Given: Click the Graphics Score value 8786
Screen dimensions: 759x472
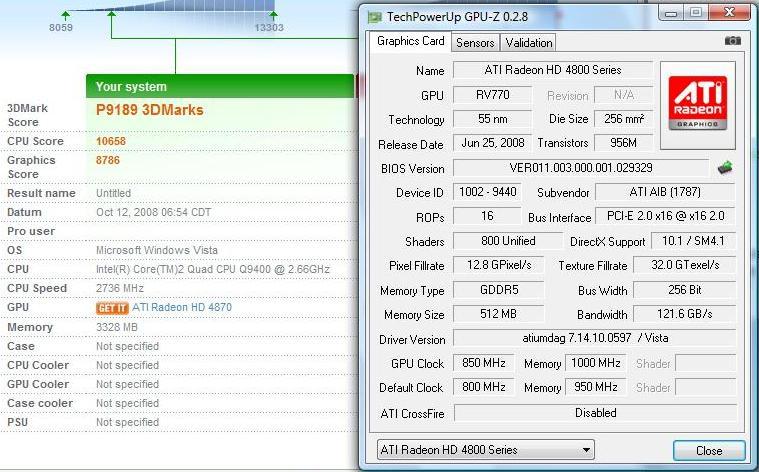Looking at the screenshot, I should [x=107, y=160].
